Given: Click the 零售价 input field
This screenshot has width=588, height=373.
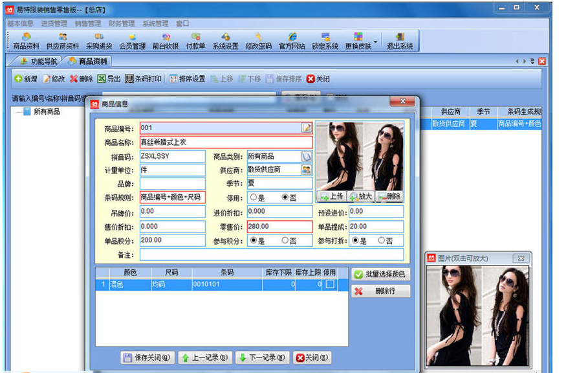Looking at the screenshot, I should pos(279,226).
